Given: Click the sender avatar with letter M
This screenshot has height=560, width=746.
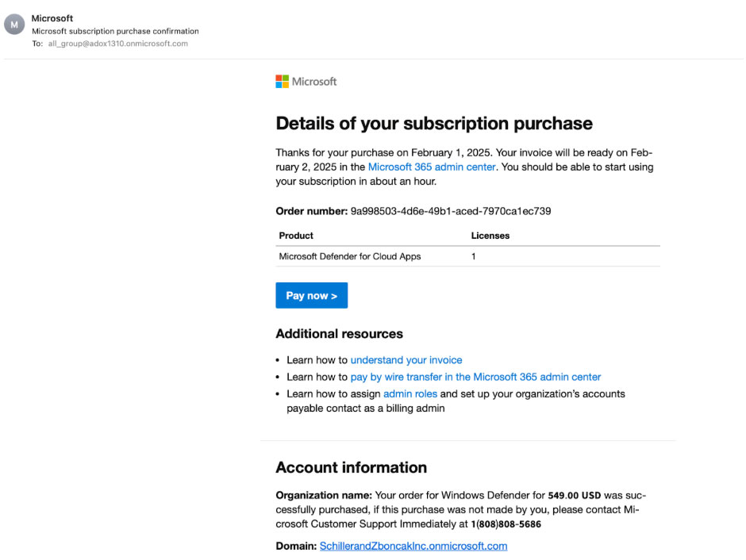Looking at the screenshot, I should click(x=14, y=25).
